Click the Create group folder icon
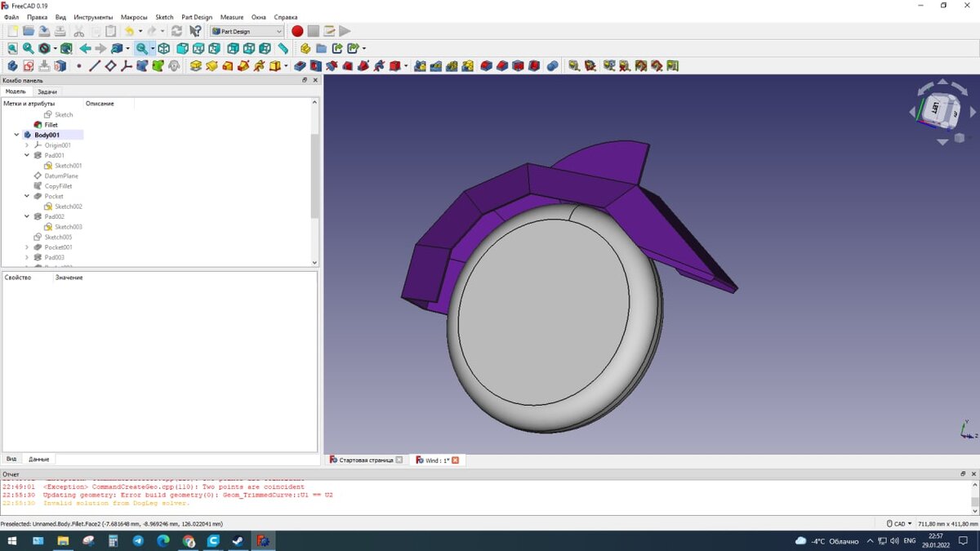Image resolution: width=980 pixels, height=551 pixels. [x=321, y=49]
